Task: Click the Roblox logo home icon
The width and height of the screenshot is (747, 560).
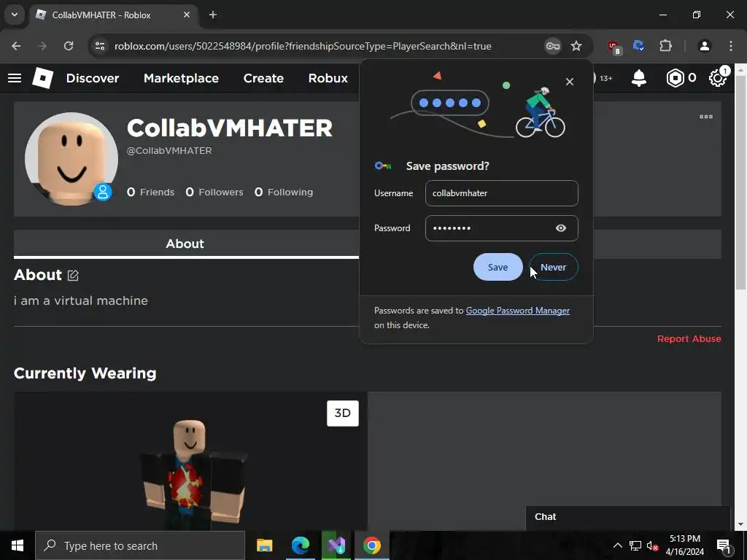Action: click(x=43, y=78)
